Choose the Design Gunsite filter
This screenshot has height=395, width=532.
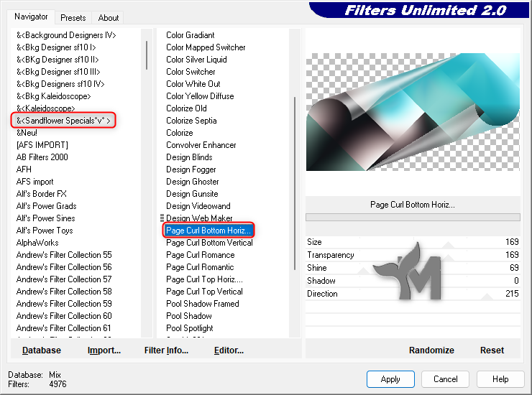tap(192, 194)
